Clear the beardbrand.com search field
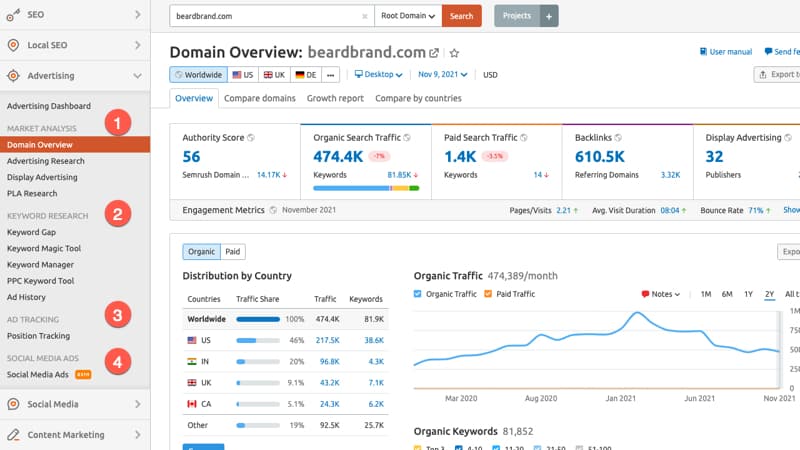 [364, 16]
